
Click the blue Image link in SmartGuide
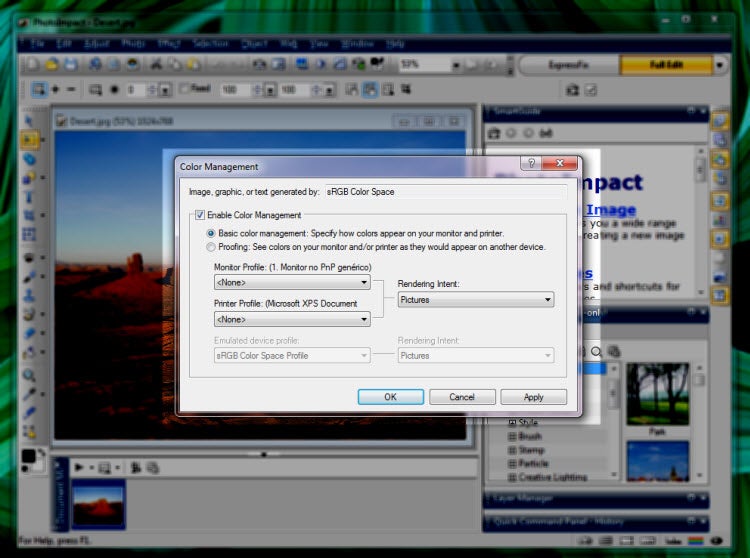click(611, 210)
